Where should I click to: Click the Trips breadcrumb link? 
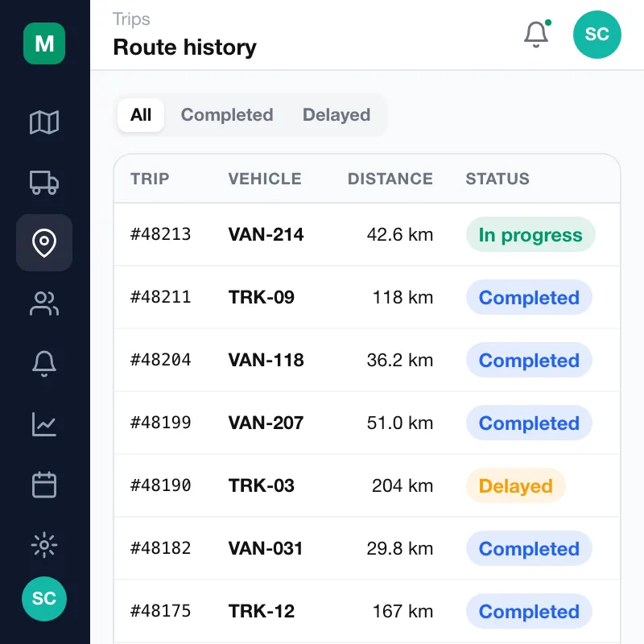[131, 19]
